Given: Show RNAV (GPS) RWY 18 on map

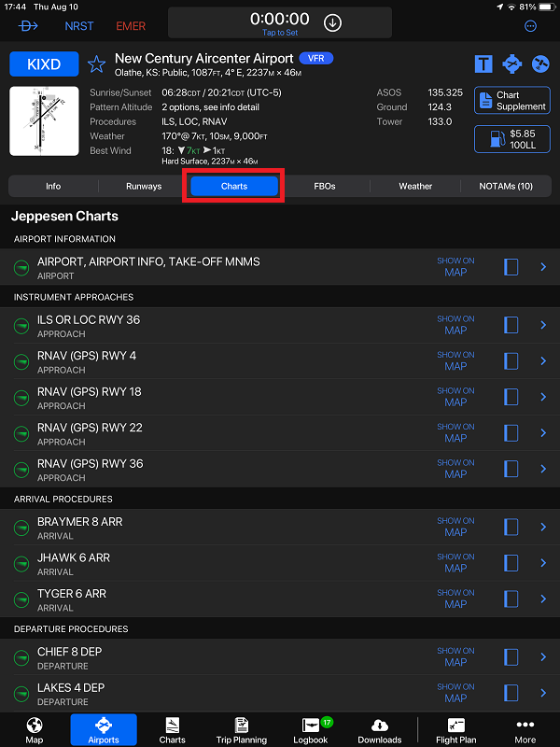Looking at the screenshot, I should (x=455, y=397).
